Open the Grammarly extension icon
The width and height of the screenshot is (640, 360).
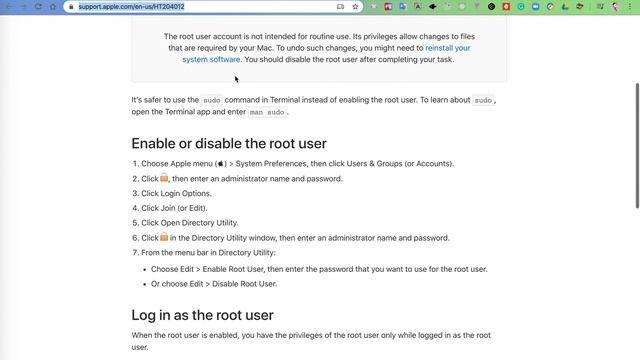521,7
